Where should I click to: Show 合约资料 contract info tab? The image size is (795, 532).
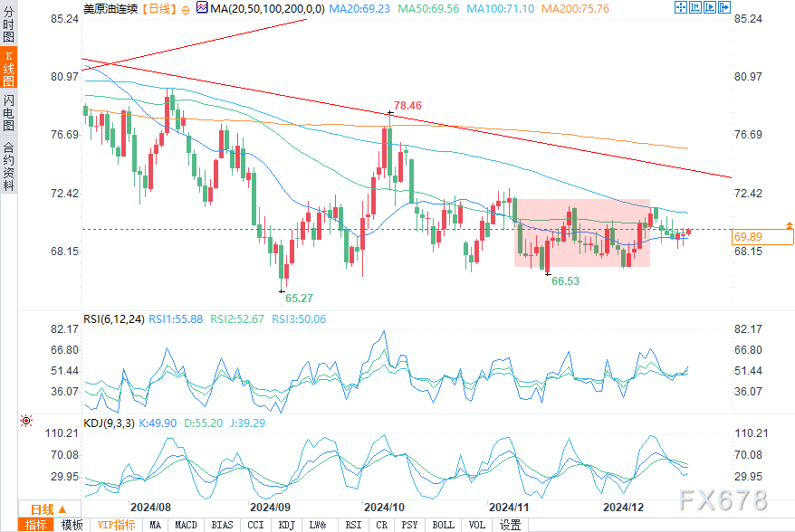(8, 166)
